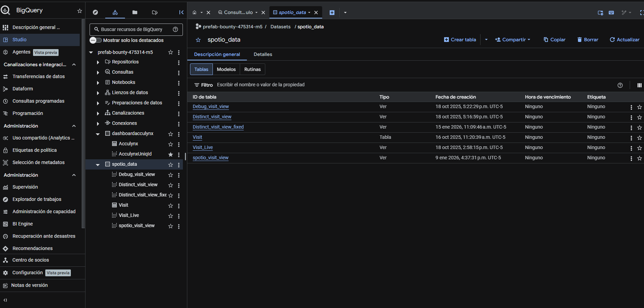The image size is (644, 308).
Task: Expand the Conexiones tree node
Action: coord(98,124)
